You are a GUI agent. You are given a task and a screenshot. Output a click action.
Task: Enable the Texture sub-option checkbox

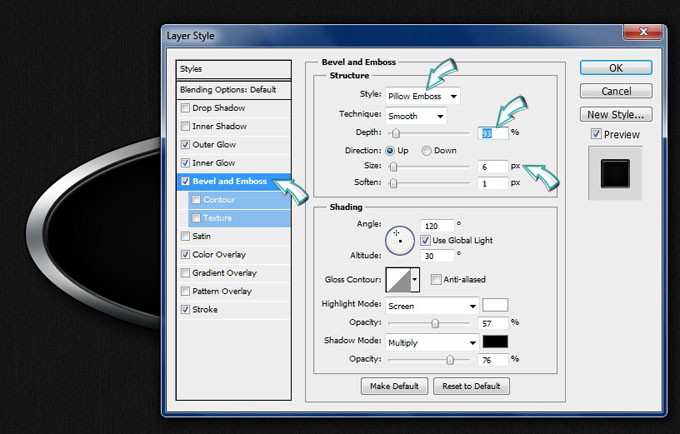[196, 218]
